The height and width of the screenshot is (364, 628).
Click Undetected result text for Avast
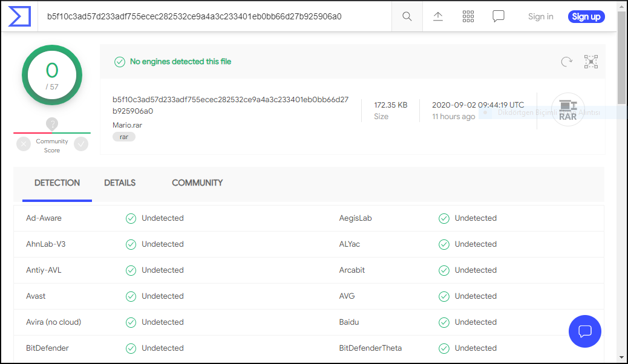[x=163, y=296]
